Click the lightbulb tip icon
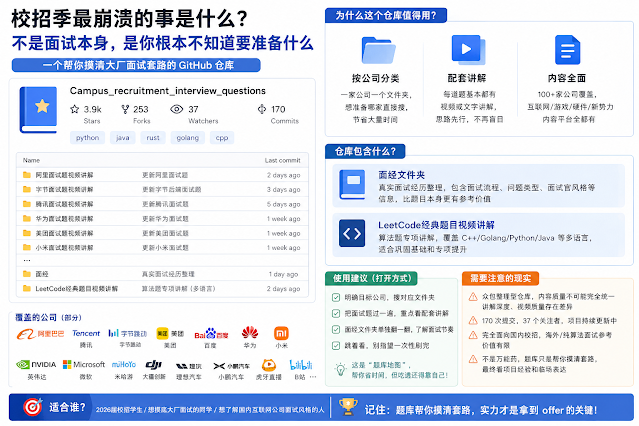 click(x=340, y=369)
